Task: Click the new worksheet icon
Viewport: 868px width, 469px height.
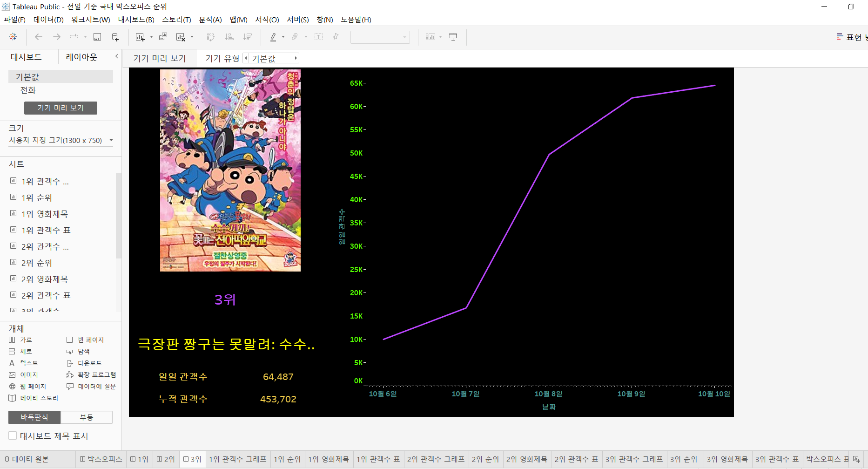Action: [x=140, y=37]
